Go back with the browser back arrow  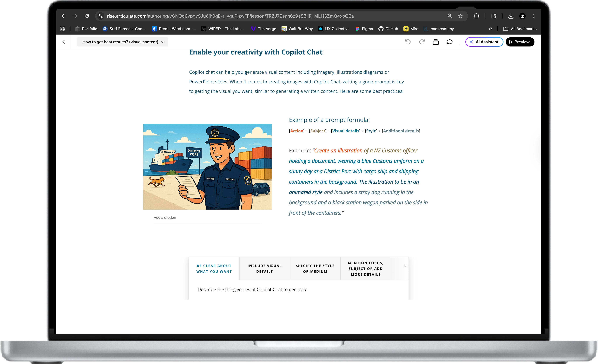64,16
